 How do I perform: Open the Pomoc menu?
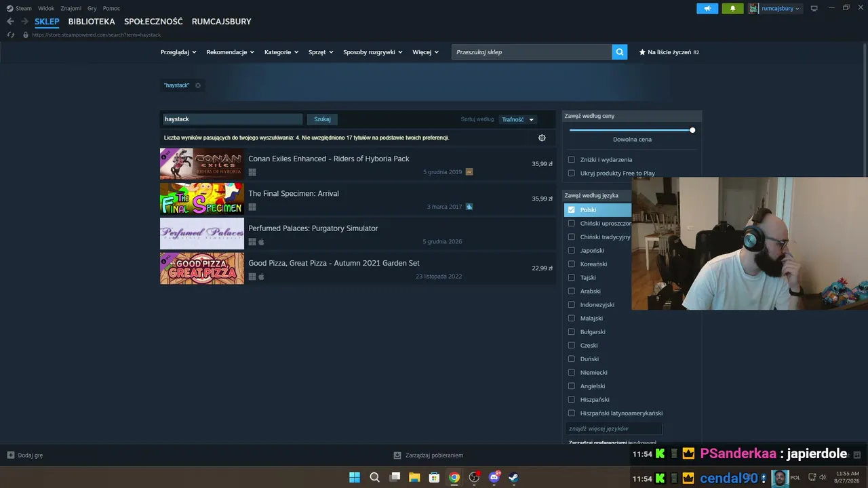click(112, 8)
